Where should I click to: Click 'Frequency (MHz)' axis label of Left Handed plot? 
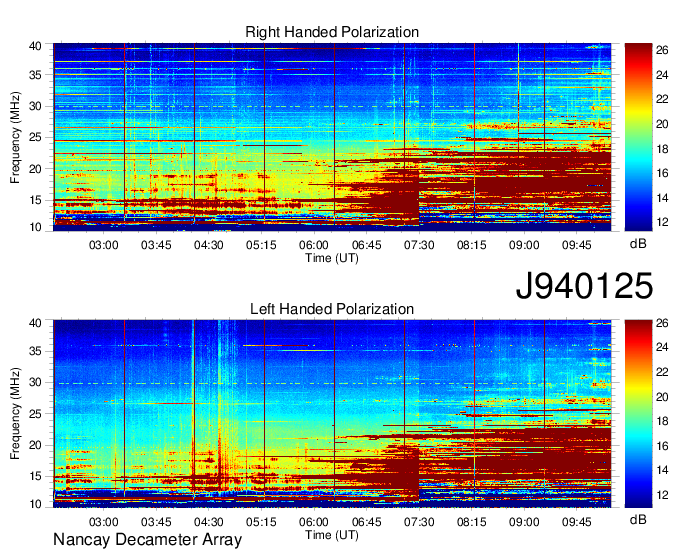15,414
